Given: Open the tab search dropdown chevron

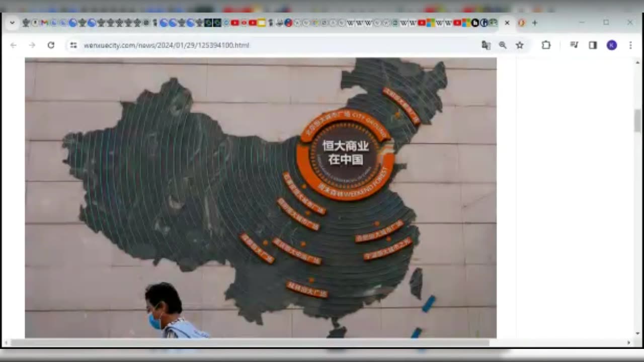Looking at the screenshot, I should 12,23.
